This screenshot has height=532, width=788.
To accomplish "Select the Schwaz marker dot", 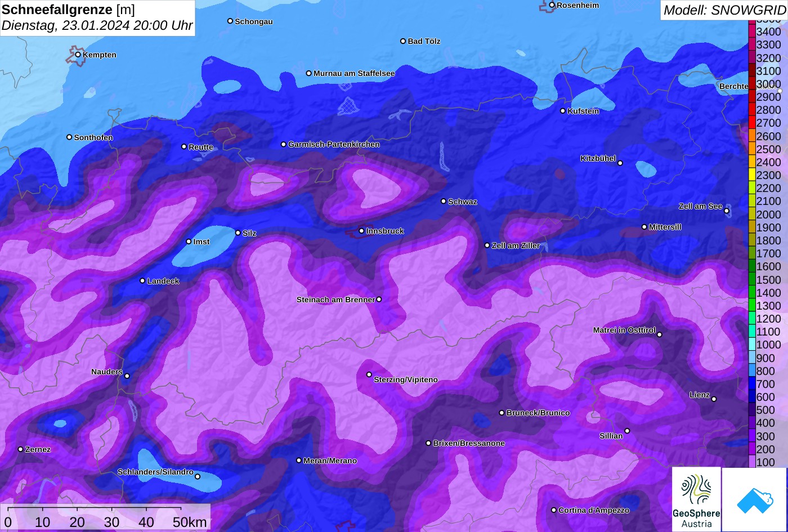I will 443,201.
